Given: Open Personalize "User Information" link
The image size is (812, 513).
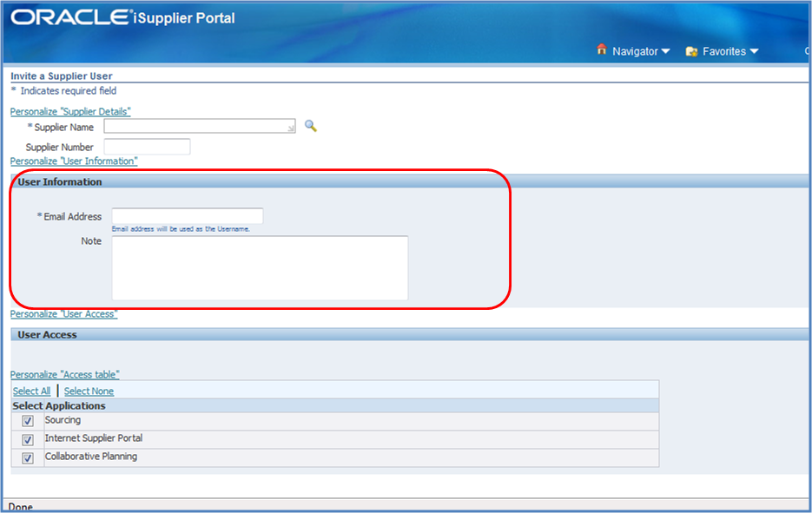Looking at the screenshot, I should tap(74, 161).
